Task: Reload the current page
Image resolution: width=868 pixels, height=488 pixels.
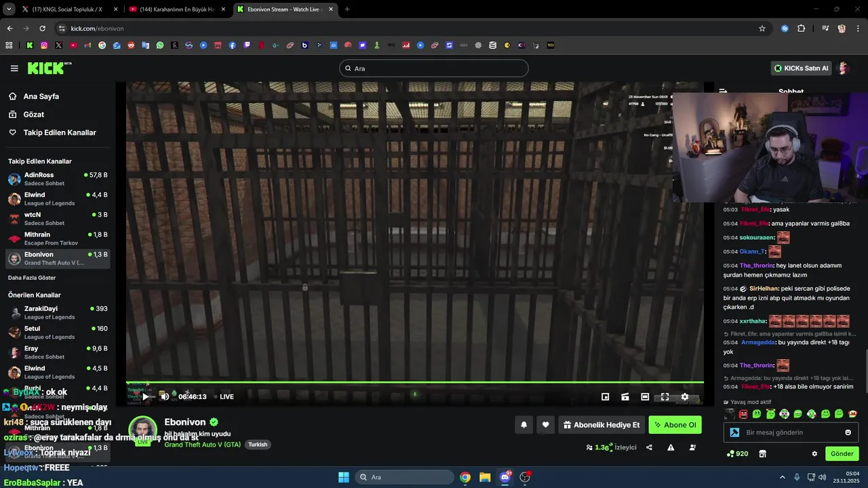Action: (x=42, y=28)
